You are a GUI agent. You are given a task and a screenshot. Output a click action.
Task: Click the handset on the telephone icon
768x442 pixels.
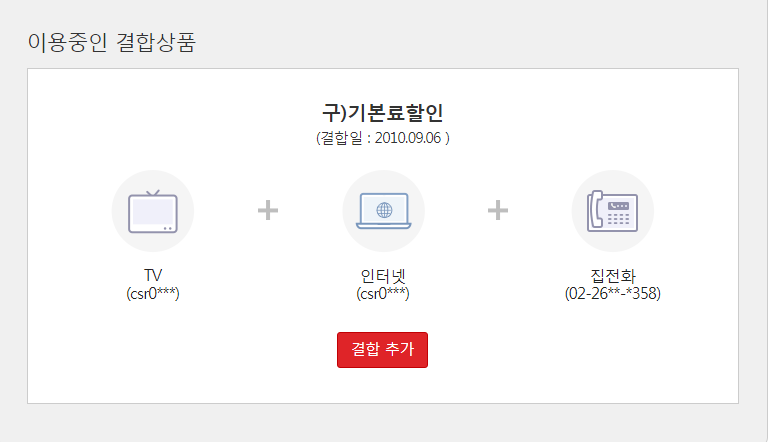pyautogui.click(x=597, y=211)
